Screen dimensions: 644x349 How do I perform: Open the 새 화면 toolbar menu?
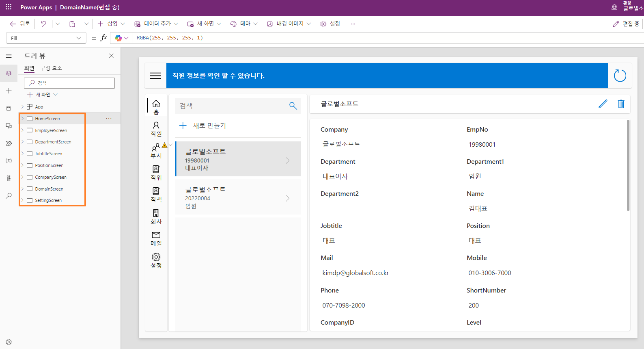tap(204, 24)
